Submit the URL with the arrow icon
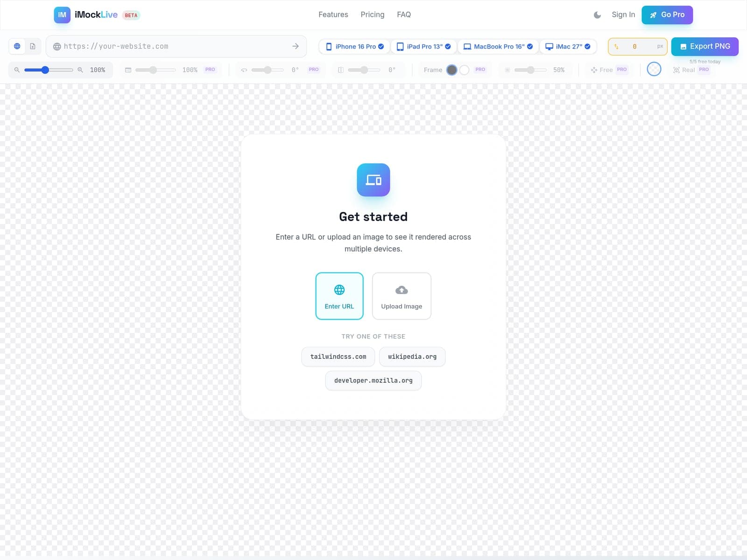Viewport: 747px width, 560px height. click(296, 46)
